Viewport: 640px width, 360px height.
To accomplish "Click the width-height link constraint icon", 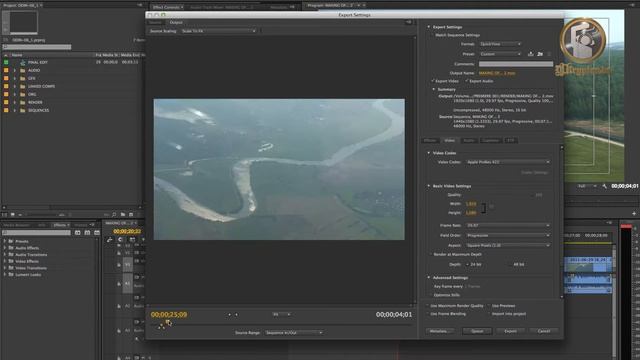I will click(x=483, y=208).
